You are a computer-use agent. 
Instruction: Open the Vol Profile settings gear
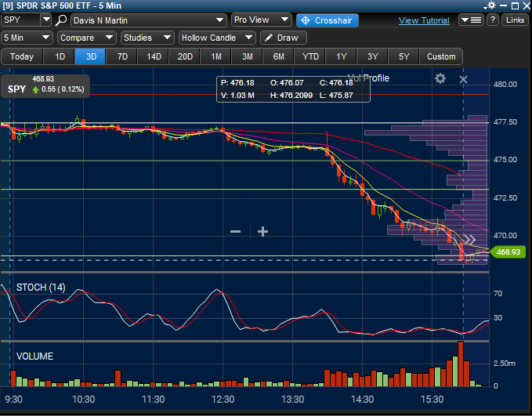pyautogui.click(x=440, y=78)
